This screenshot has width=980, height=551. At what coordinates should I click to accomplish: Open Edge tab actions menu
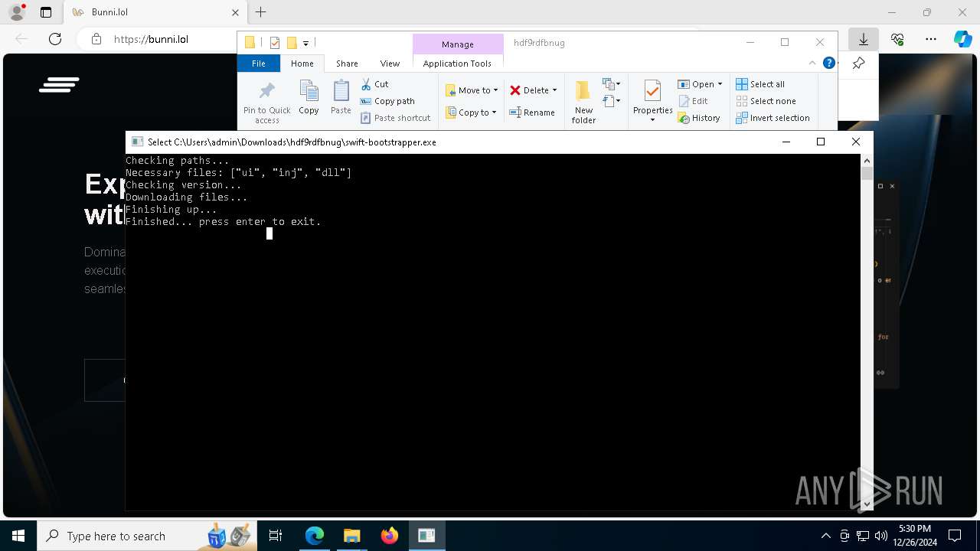pyautogui.click(x=46, y=12)
